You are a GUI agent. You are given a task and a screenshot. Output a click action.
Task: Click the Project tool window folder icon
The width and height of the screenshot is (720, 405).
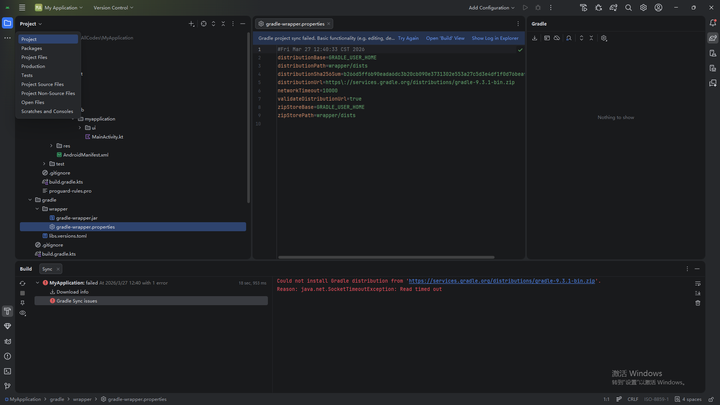pyautogui.click(x=7, y=23)
